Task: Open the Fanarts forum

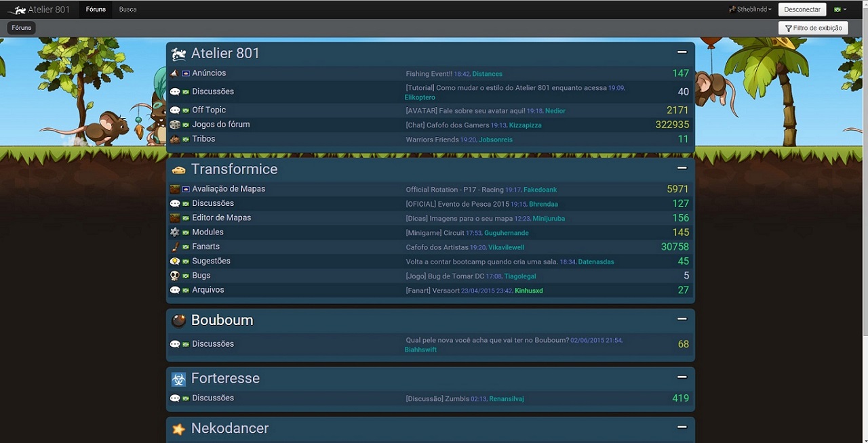Action: [205, 247]
